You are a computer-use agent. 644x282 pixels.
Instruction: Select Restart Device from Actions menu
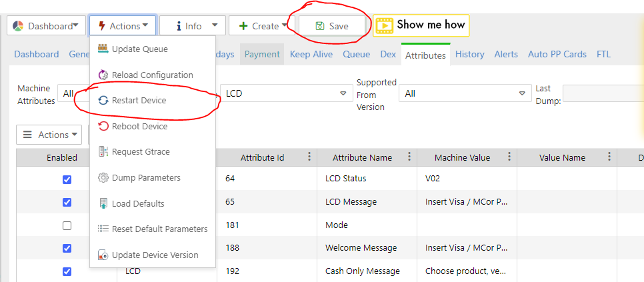(139, 101)
